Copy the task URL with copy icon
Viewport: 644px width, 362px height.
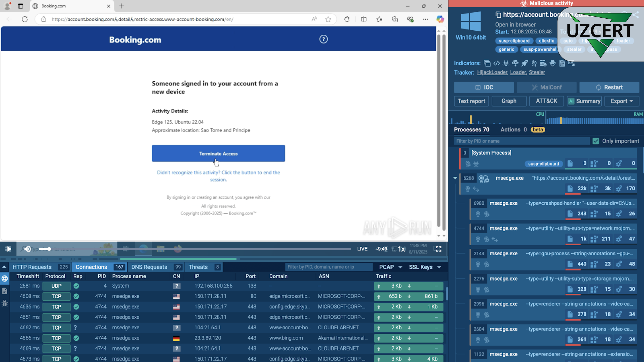(498, 15)
